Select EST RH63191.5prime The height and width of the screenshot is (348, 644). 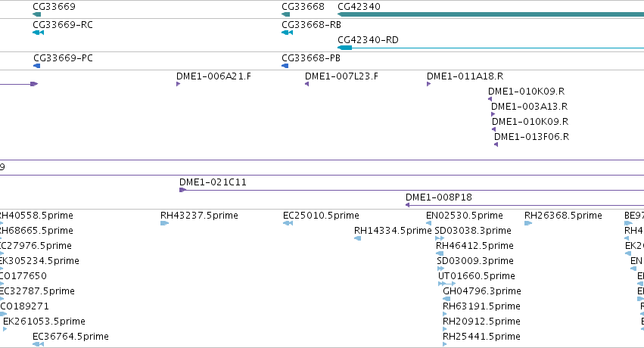click(x=481, y=306)
